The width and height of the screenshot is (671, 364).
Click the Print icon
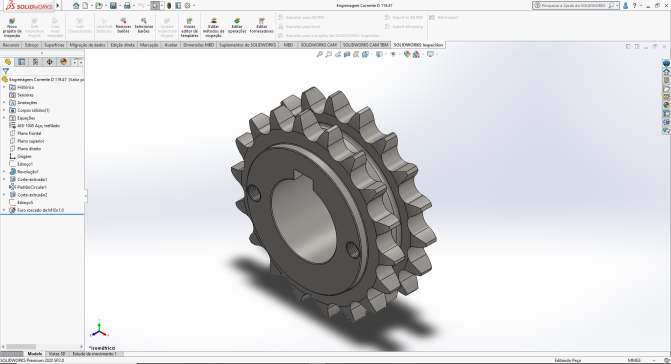tap(127, 6)
